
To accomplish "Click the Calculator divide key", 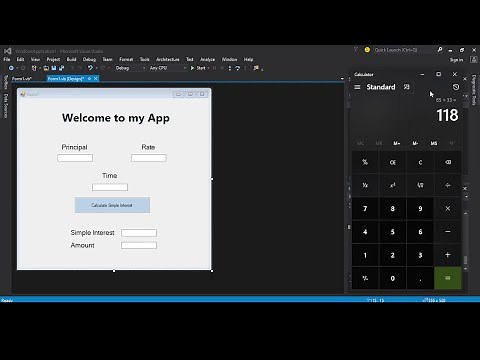I will tap(448, 185).
